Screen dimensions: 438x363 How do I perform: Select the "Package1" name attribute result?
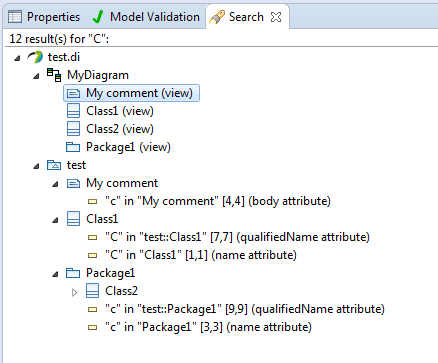[199, 327]
